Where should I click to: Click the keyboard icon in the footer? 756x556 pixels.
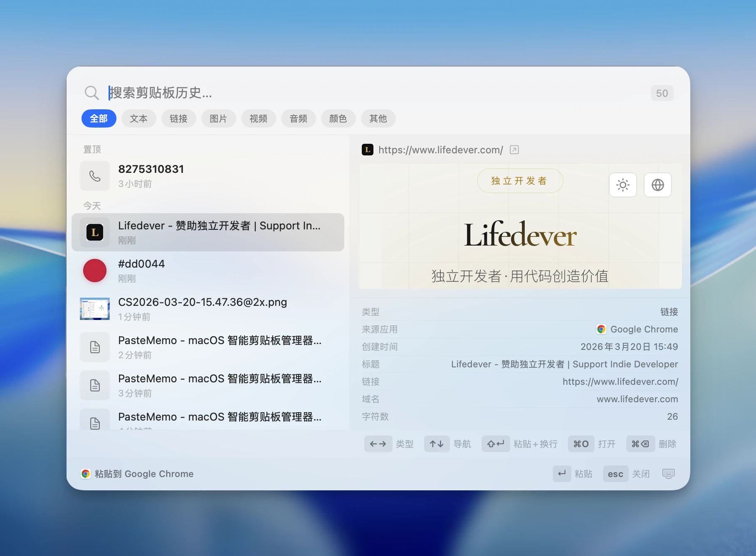coord(669,474)
